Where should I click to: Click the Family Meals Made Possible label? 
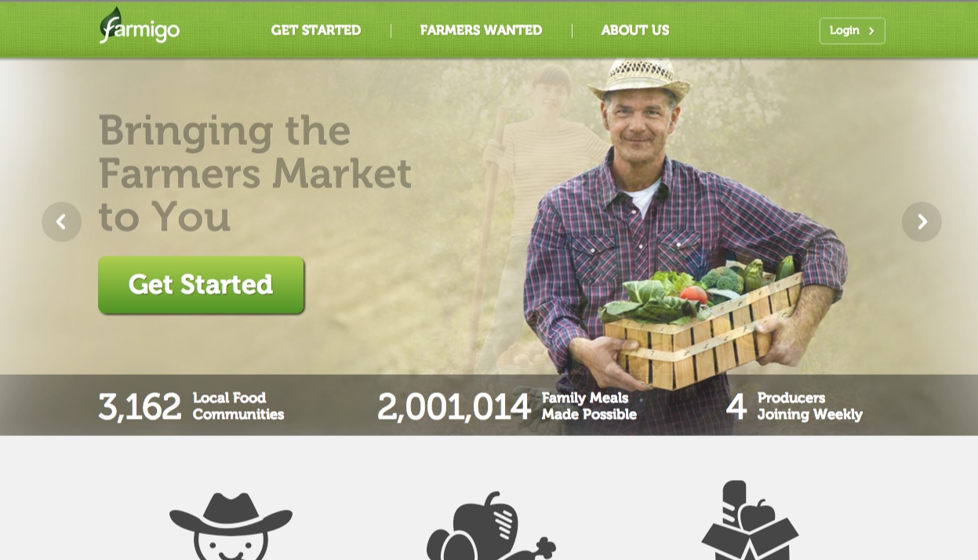tap(589, 406)
